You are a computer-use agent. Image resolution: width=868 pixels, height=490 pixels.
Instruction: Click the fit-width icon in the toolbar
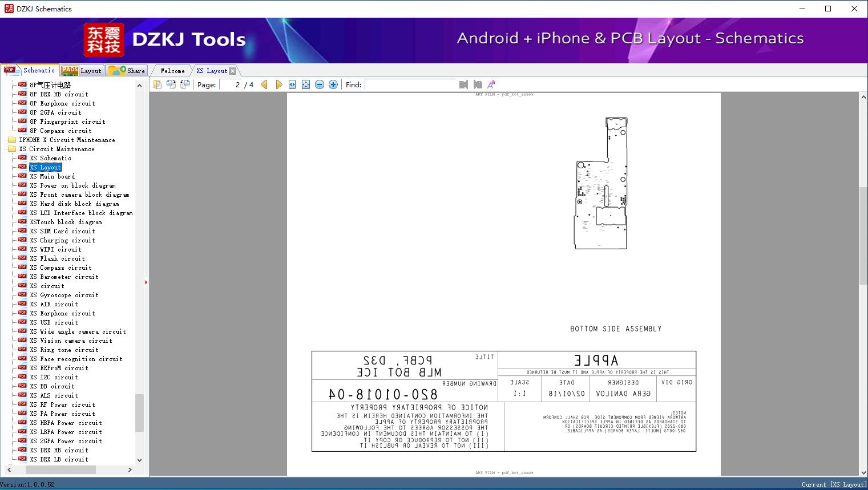click(x=292, y=84)
